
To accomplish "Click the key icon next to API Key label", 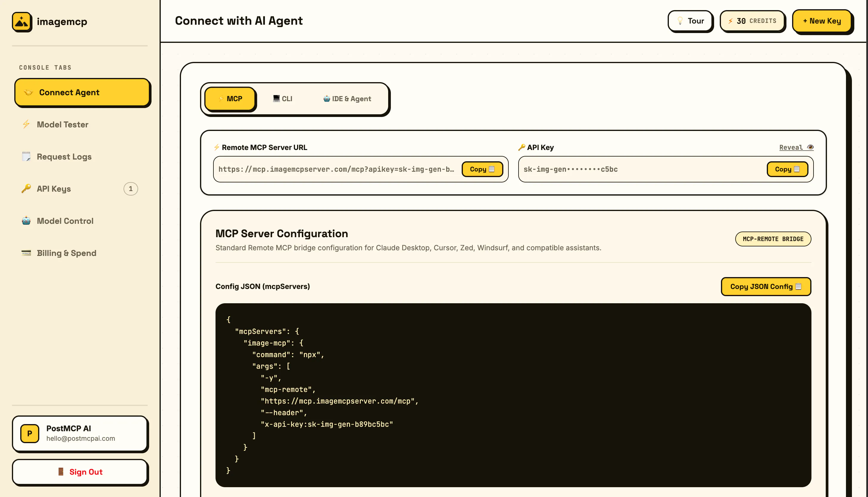I will 522,147.
